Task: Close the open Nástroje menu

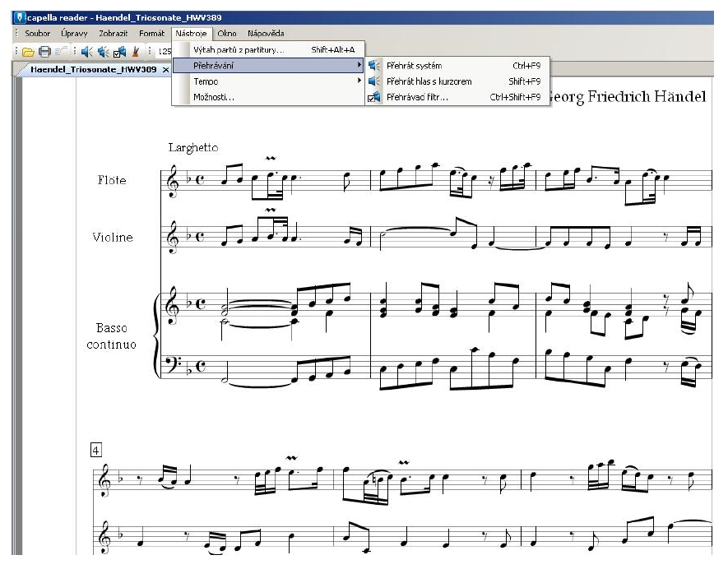Action: [192, 34]
